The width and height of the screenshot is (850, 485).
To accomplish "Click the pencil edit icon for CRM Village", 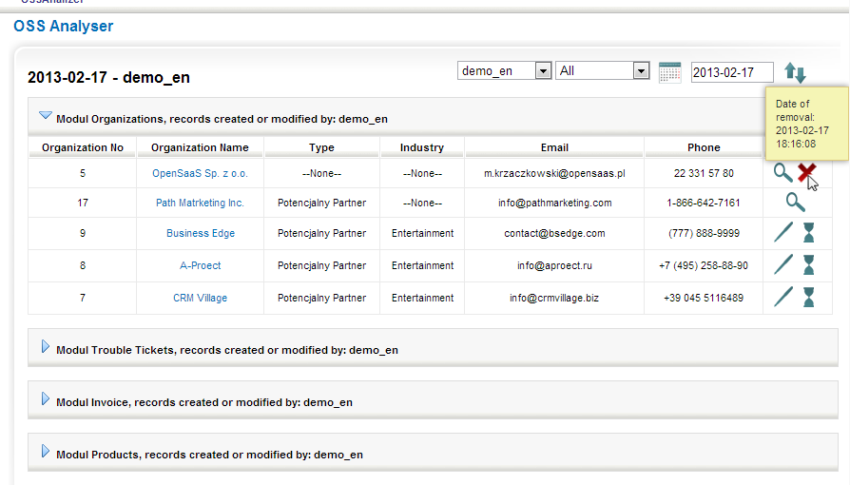I will point(783,297).
